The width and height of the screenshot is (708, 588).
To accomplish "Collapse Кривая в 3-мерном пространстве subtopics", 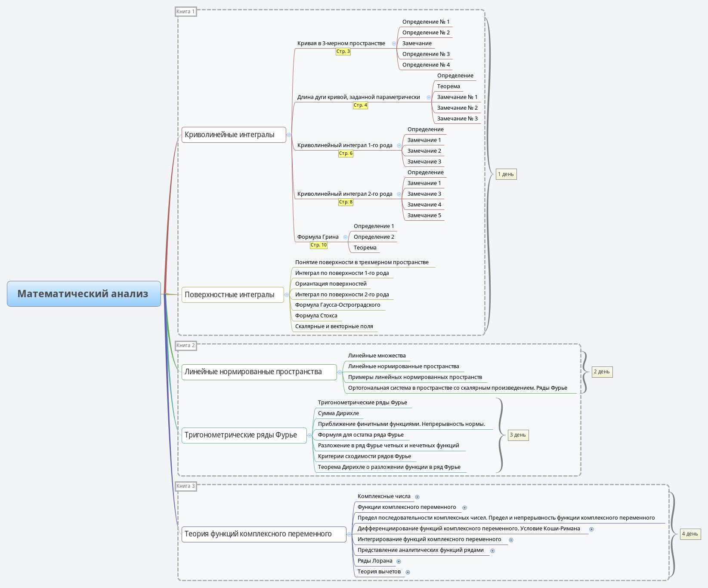I will (x=394, y=43).
